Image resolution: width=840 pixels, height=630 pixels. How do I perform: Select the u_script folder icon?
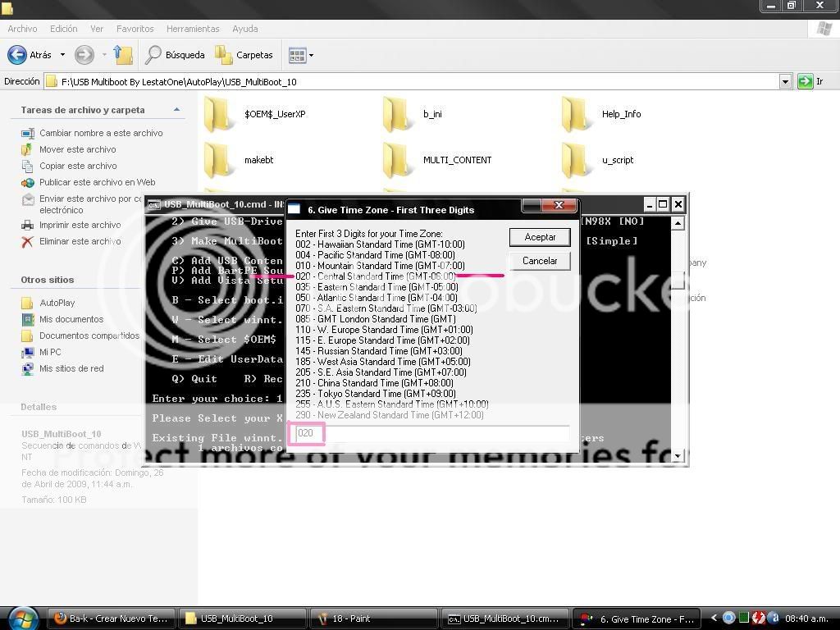pyautogui.click(x=576, y=160)
